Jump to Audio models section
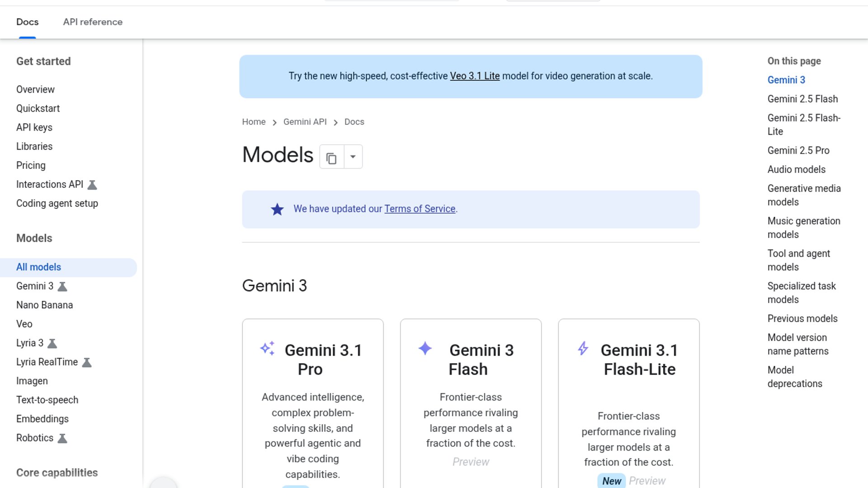868x488 pixels. (x=796, y=169)
